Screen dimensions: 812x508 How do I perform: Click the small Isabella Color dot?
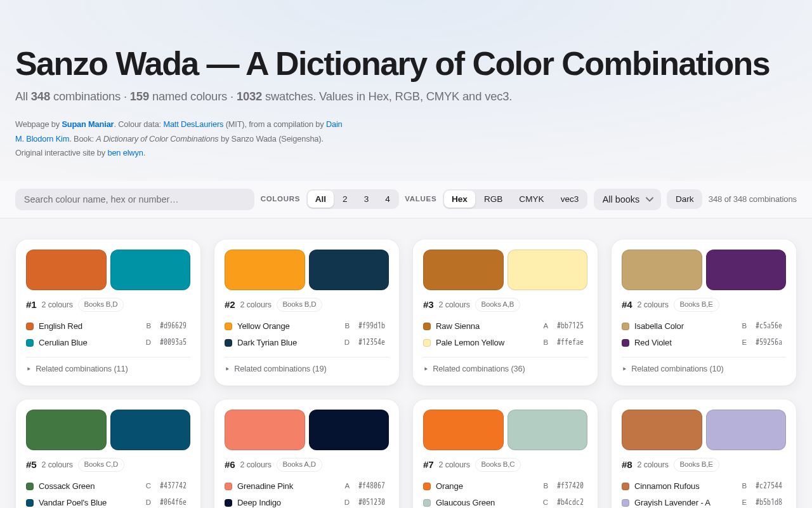625,326
